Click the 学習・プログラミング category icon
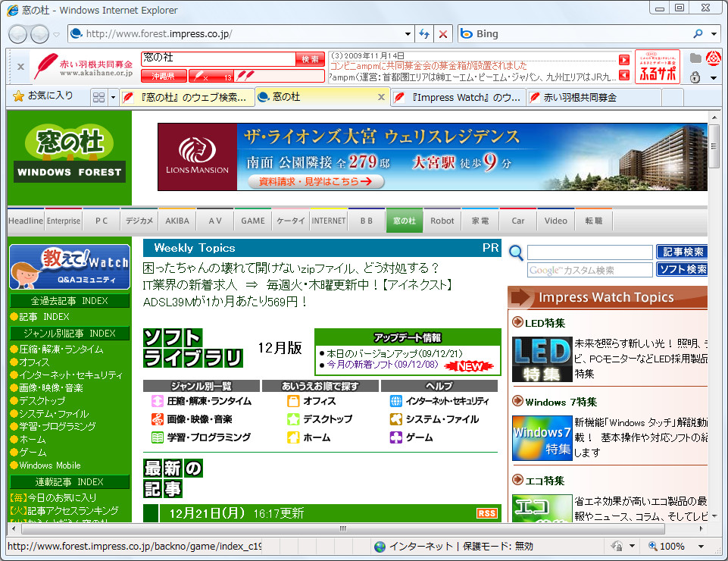This screenshot has width=728, height=561. click(x=158, y=437)
